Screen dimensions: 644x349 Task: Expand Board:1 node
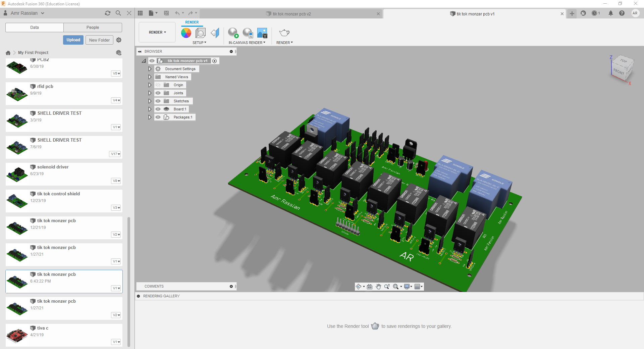pos(150,109)
